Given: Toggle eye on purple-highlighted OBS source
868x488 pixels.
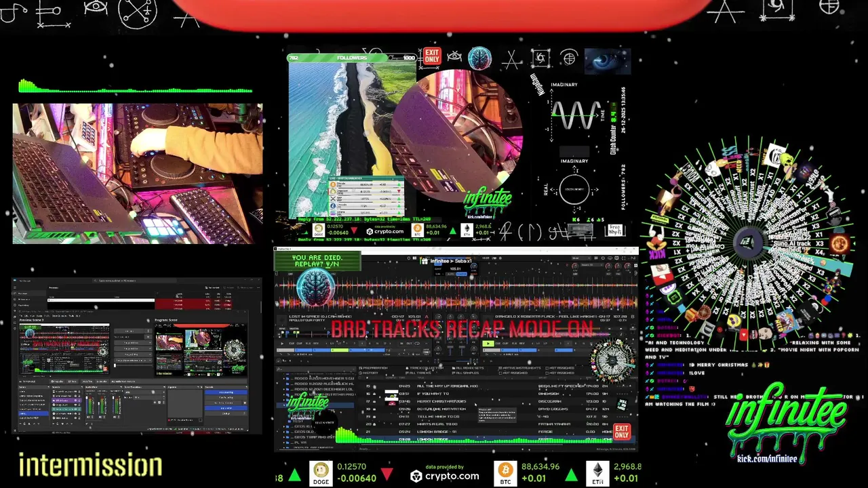Looking at the screenshot, I should tap(75, 401).
